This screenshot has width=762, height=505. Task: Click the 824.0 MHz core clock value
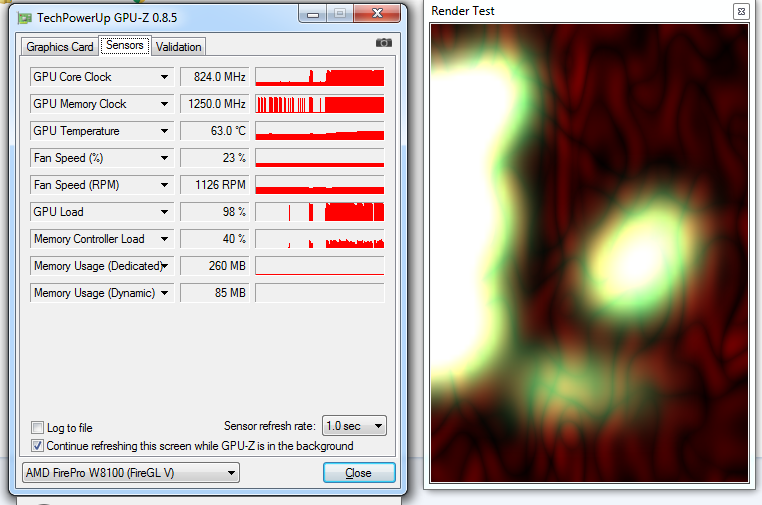coord(214,77)
